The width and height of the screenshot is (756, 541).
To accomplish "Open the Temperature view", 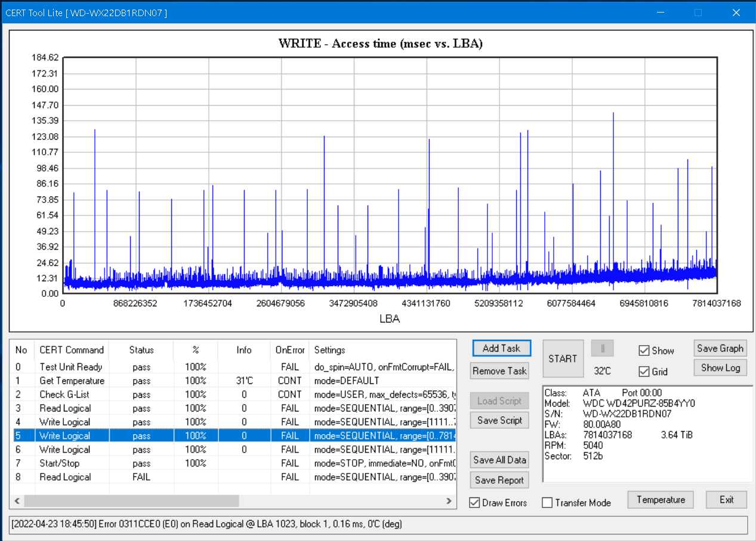I will [661, 500].
